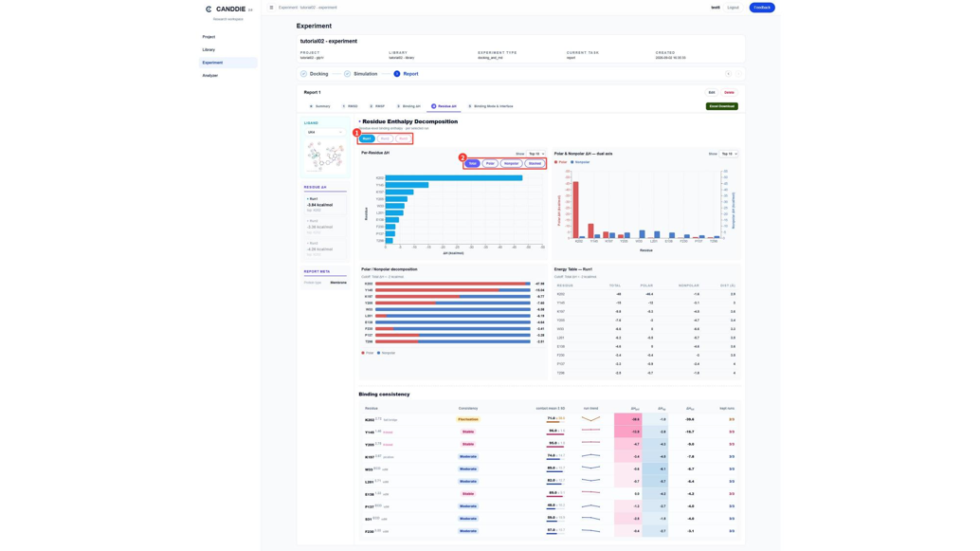Image resolution: width=980 pixels, height=551 pixels.
Task: Switch chart mode to Polar
Action: tap(490, 163)
